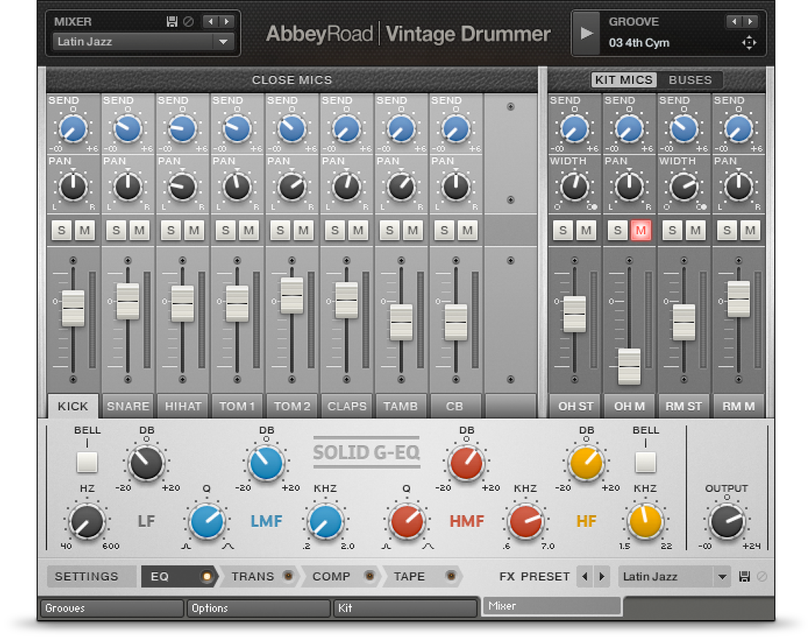Open the Grooves page
812x644 pixels.
(x=112, y=608)
